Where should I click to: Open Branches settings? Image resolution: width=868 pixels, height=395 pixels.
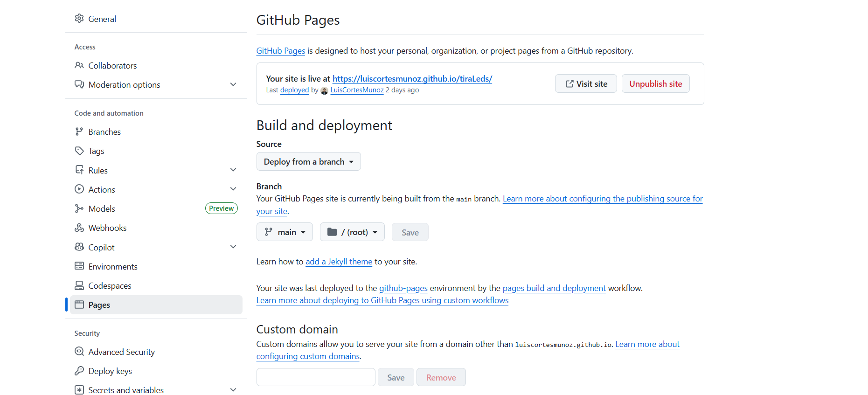[x=156, y=132]
